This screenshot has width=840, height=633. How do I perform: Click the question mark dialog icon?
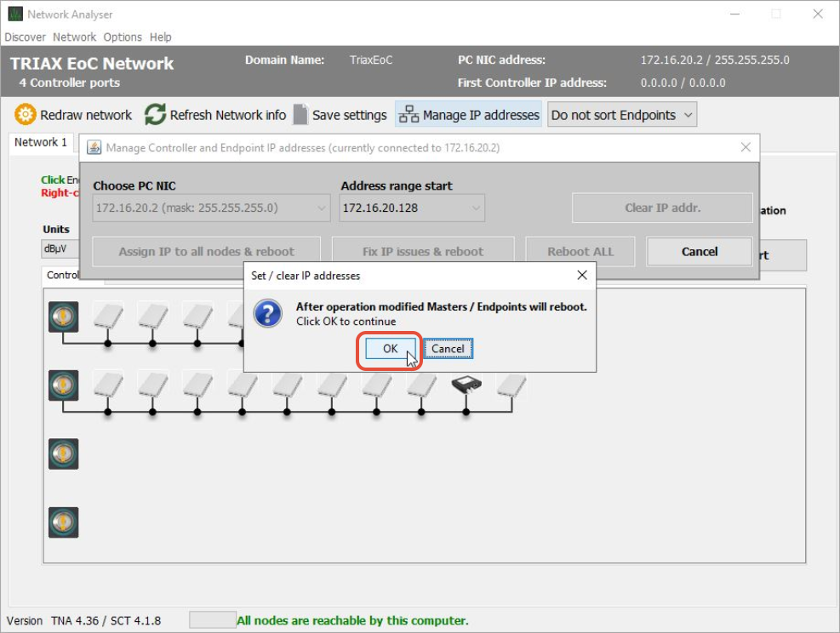click(x=268, y=313)
